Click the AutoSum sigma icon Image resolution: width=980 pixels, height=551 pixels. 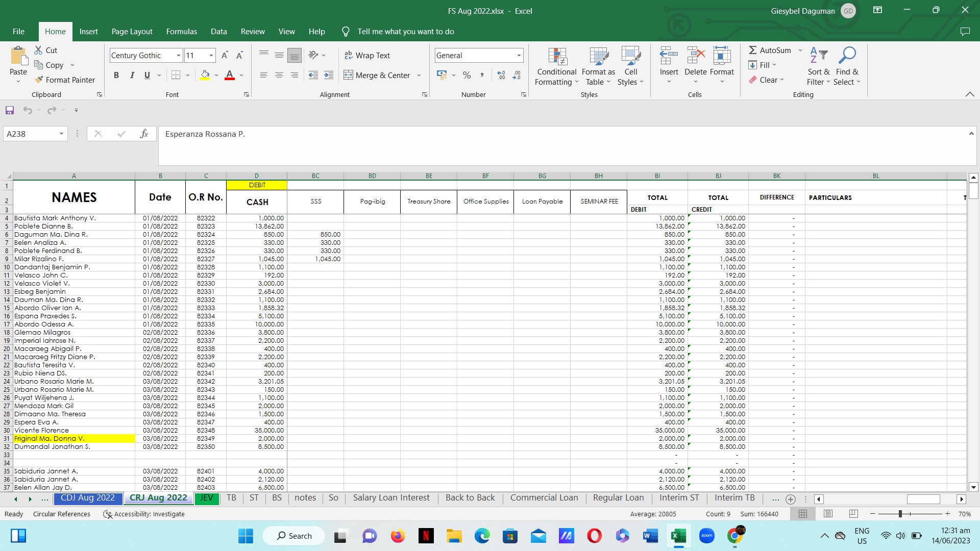(x=752, y=50)
